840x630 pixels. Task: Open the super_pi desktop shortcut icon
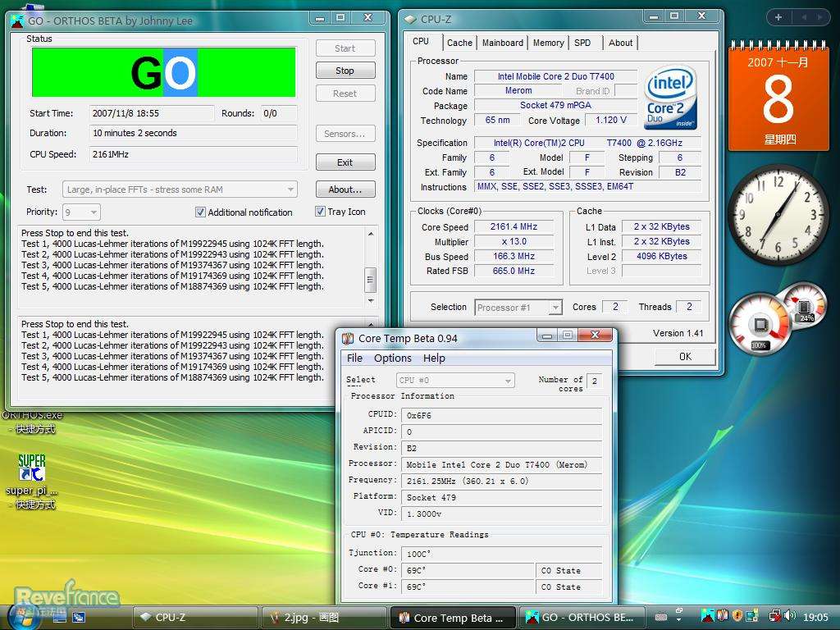pos(32,467)
